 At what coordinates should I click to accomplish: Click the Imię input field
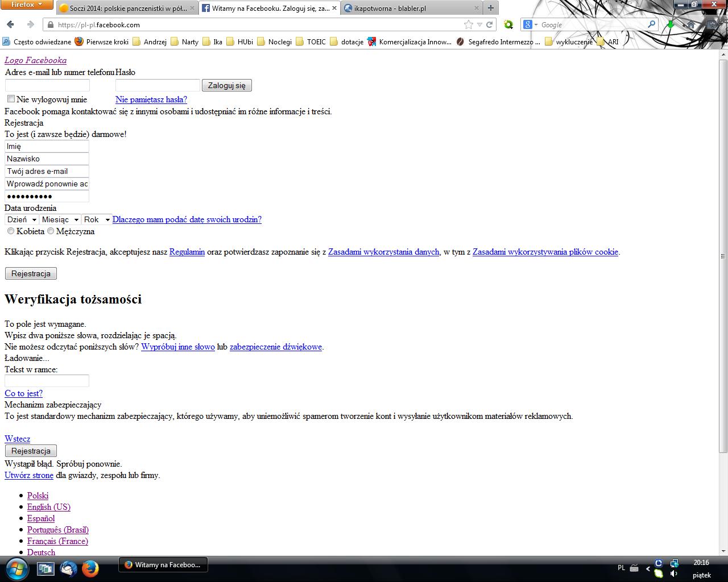click(x=47, y=146)
